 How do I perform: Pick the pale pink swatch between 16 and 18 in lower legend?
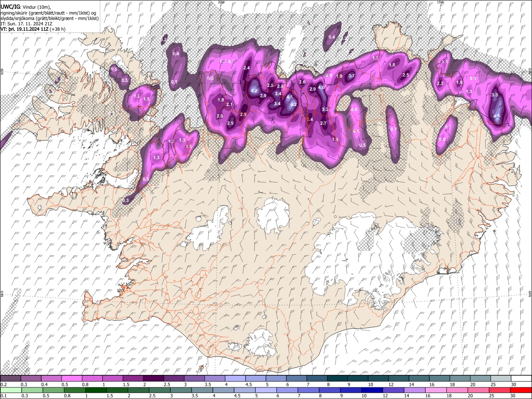pyautogui.click(x=436, y=390)
